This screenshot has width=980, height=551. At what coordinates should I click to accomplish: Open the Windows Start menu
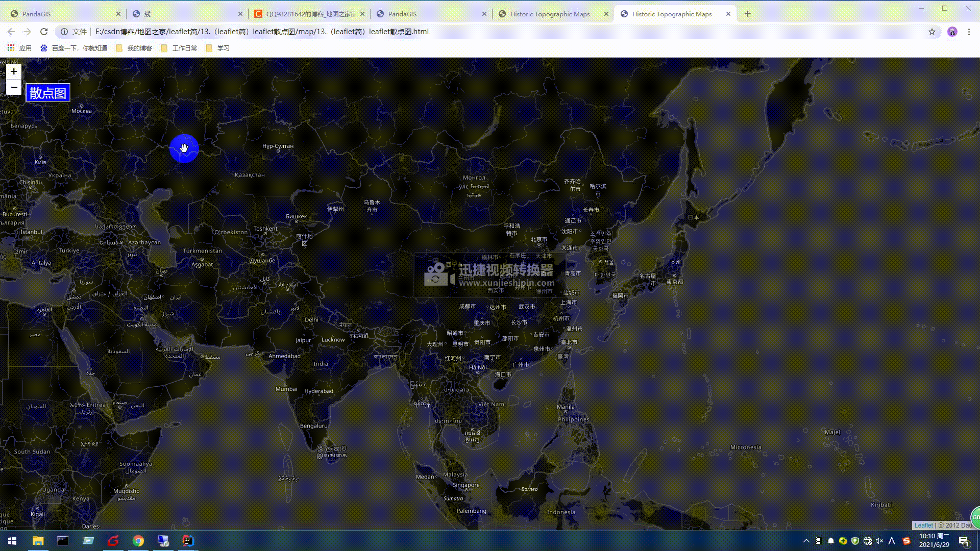click(x=12, y=541)
